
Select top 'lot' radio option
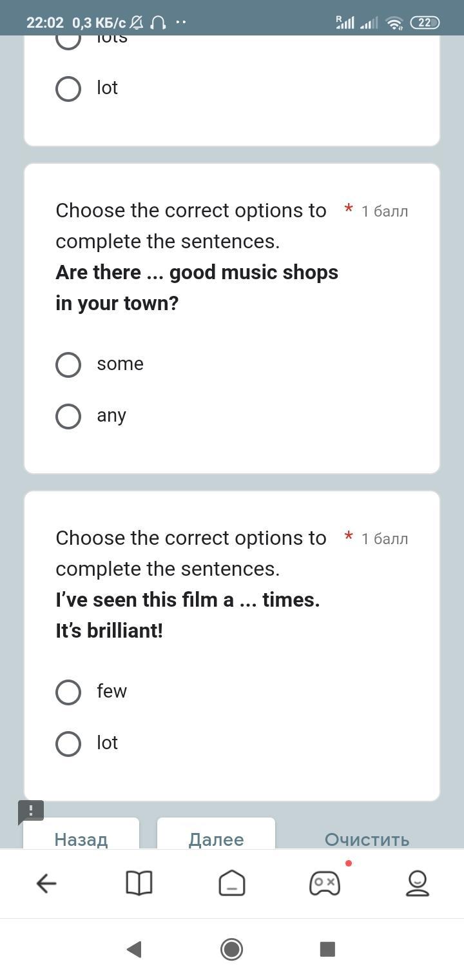coord(68,89)
